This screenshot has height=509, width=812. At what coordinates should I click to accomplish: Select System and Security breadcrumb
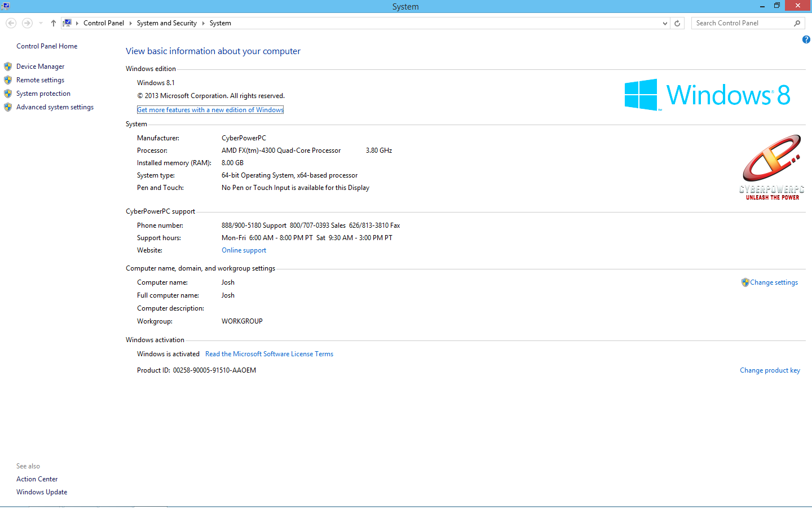(x=167, y=23)
